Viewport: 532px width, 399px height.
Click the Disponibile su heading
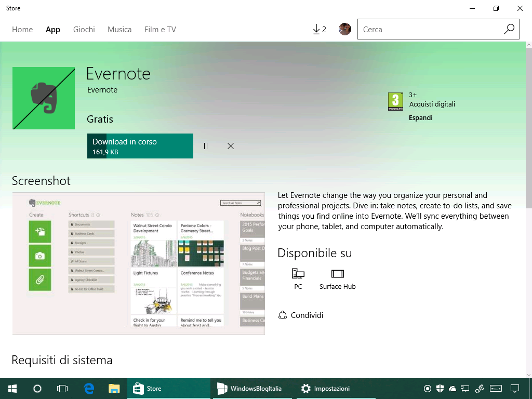pyautogui.click(x=314, y=253)
